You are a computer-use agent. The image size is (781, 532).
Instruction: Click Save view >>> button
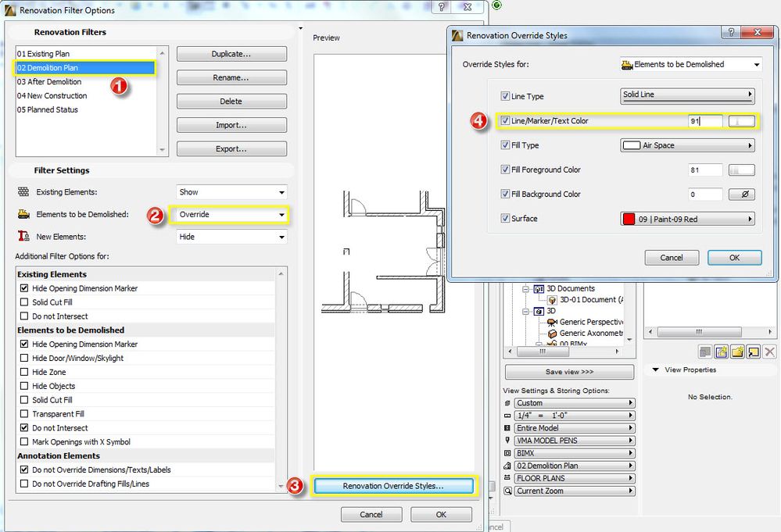569,372
